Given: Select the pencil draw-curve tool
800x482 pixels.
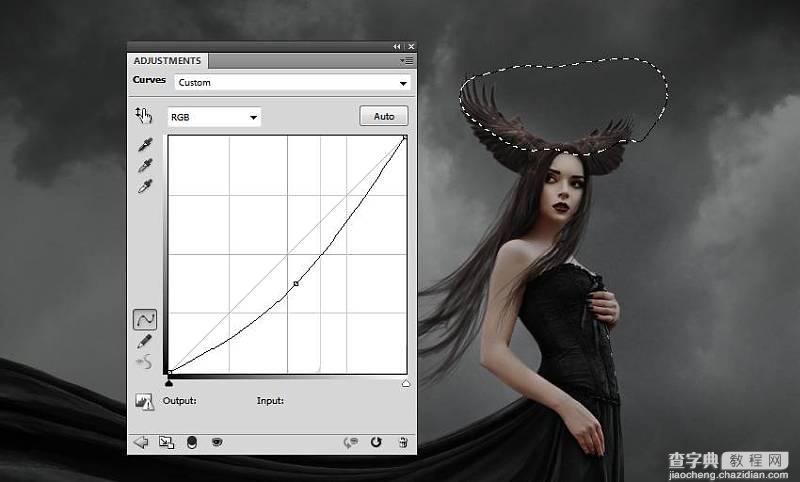Looking at the screenshot, I should (x=145, y=341).
